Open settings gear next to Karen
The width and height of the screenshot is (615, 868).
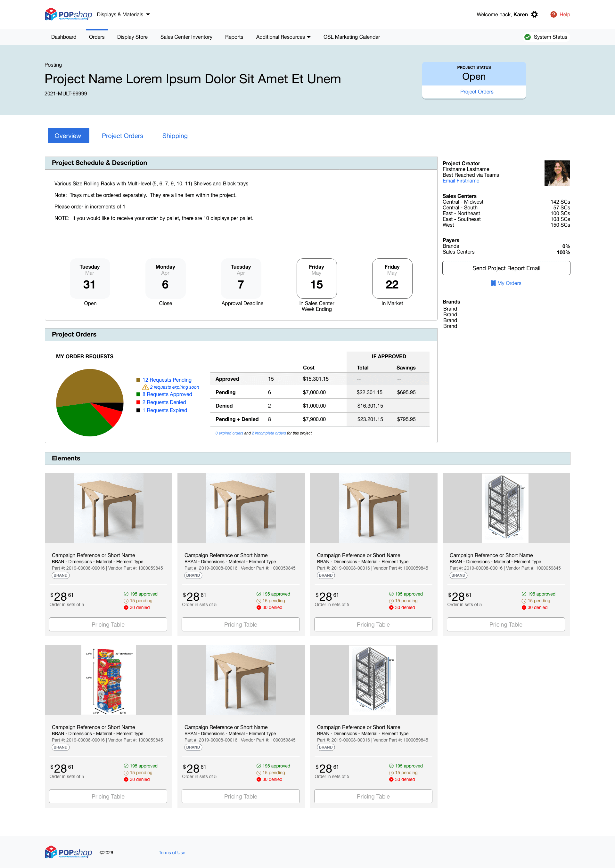click(x=534, y=14)
